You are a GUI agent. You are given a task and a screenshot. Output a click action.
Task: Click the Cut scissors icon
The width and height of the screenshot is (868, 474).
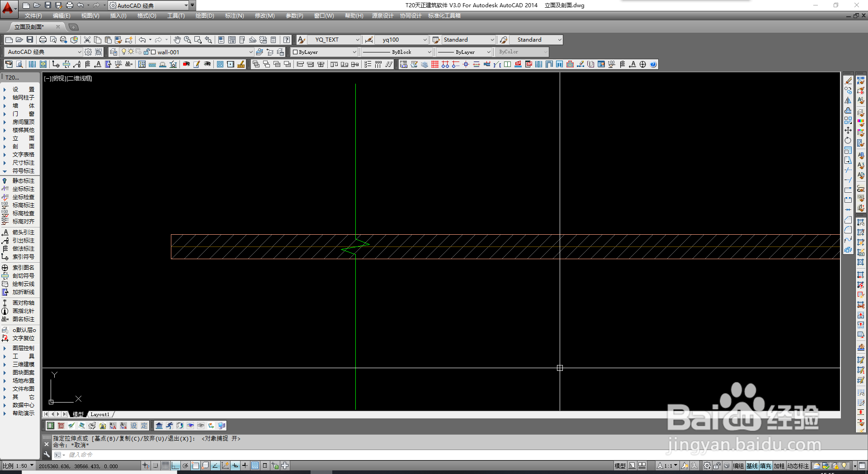pos(87,40)
